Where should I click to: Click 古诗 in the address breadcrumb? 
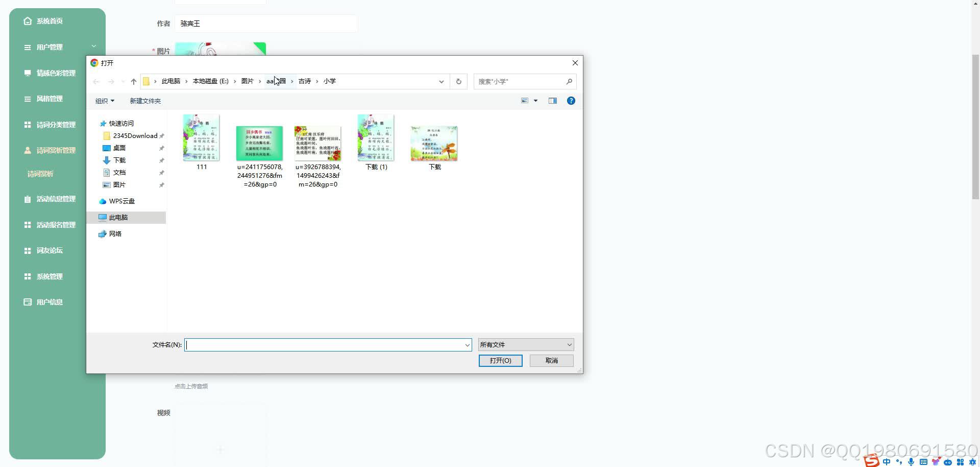pos(305,81)
